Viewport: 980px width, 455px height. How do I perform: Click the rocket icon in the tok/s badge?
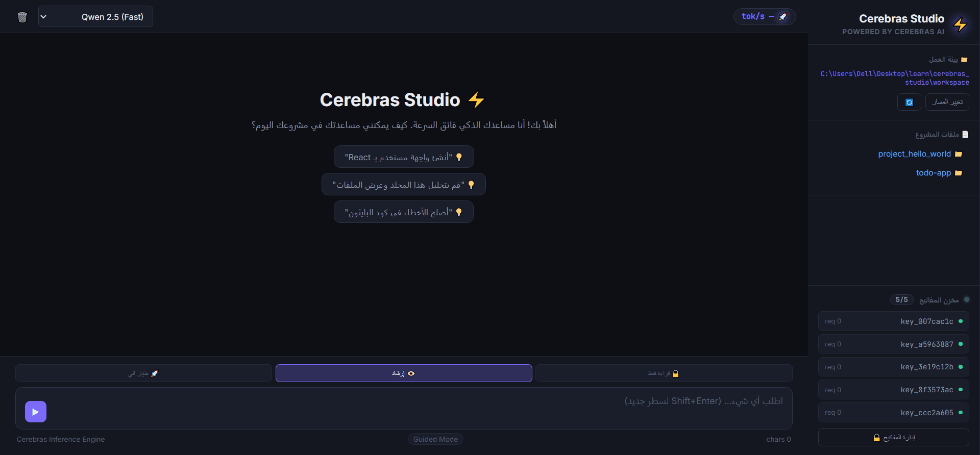782,16
